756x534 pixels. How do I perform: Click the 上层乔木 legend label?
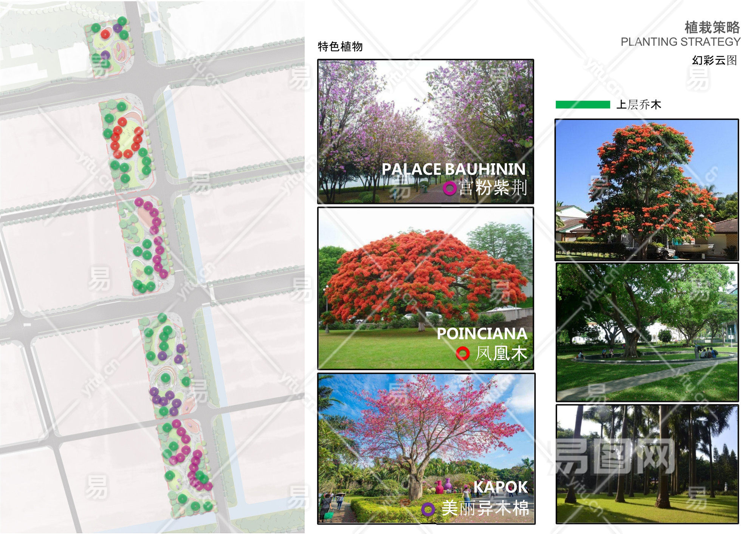coord(638,105)
